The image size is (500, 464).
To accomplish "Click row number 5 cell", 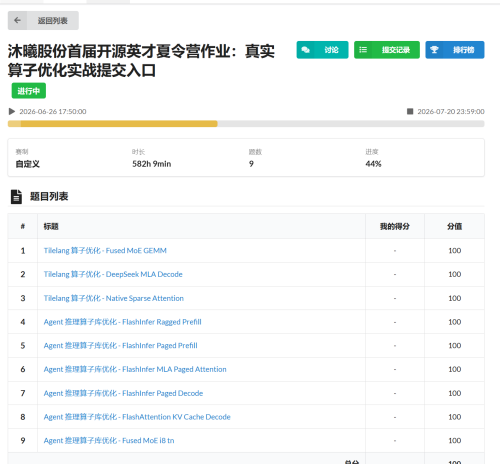I will tap(23, 345).
